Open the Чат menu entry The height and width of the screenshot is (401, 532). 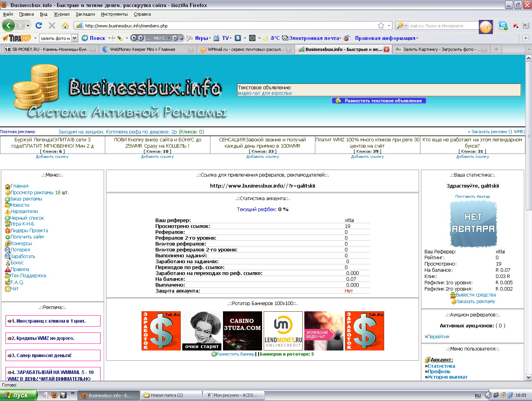(14, 289)
